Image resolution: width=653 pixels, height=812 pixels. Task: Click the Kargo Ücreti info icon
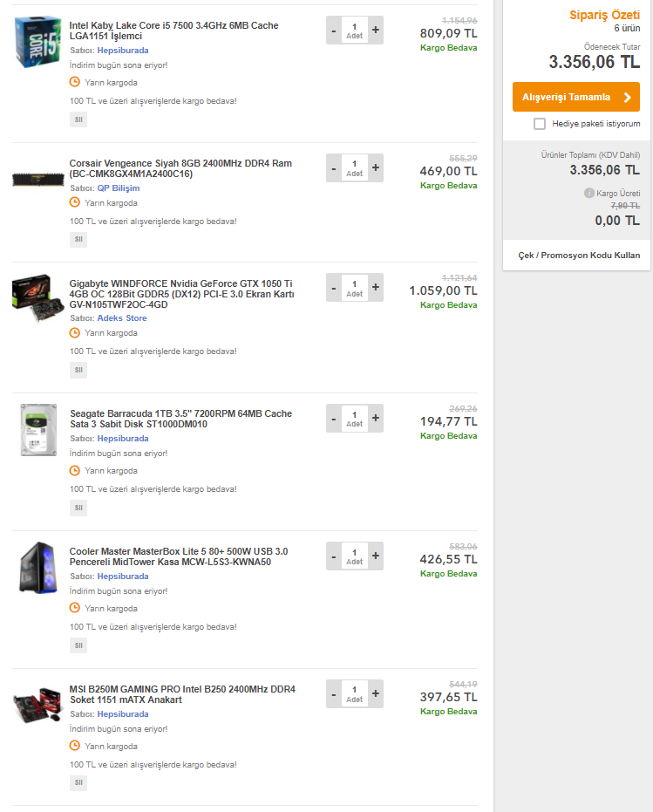click(x=589, y=193)
